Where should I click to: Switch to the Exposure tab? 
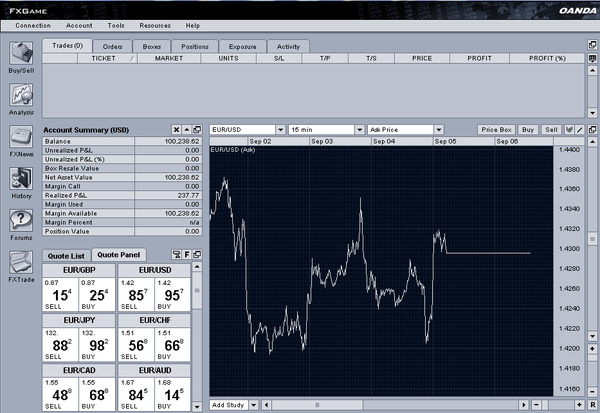click(243, 46)
